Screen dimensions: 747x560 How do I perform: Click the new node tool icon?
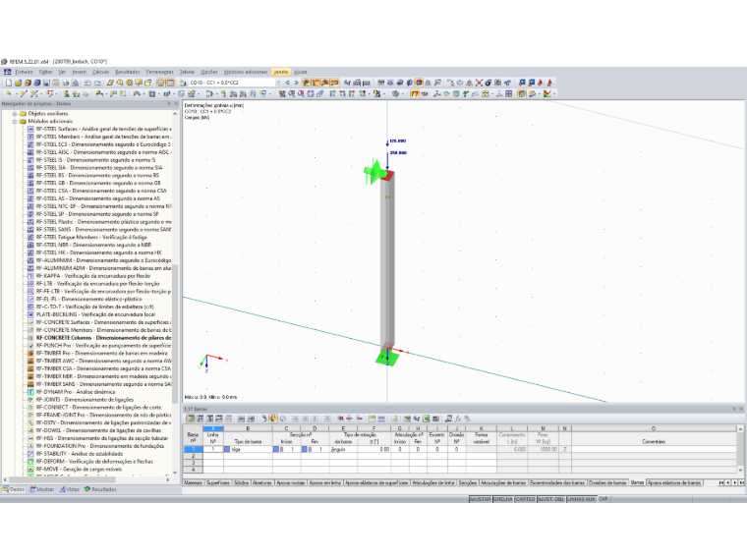point(9,93)
